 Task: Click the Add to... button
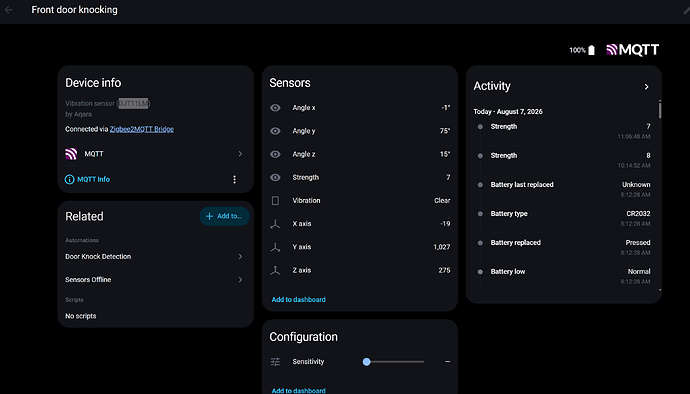224,216
